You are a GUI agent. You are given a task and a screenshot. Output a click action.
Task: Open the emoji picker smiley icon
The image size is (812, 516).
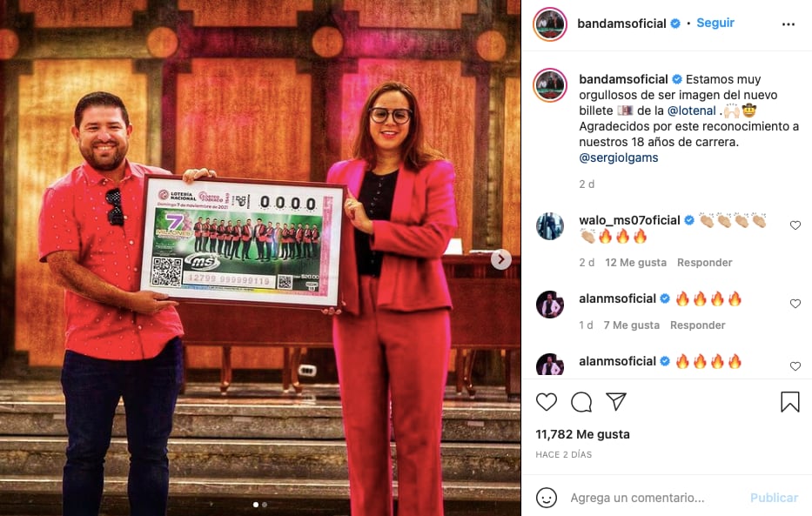point(547,498)
